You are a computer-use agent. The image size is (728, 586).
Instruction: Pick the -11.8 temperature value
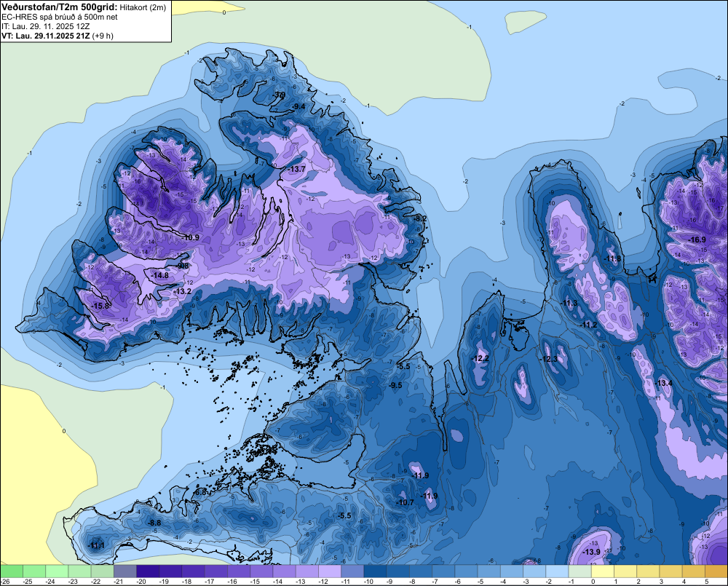click(x=612, y=258)
